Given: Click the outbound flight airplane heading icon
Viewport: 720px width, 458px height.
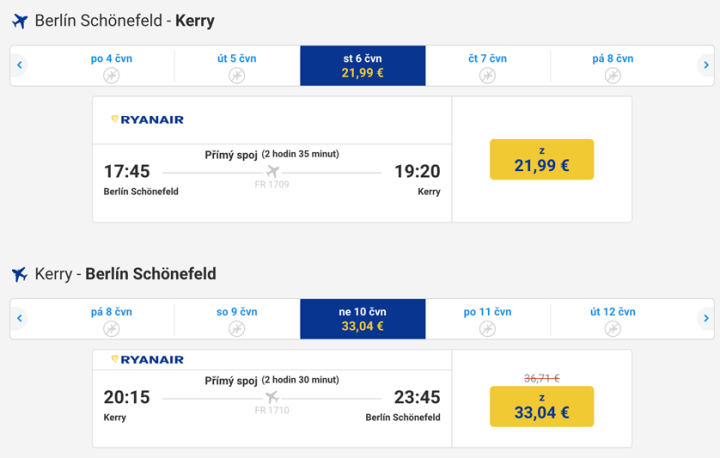Looking at the screenshot, I should point(19,21).
